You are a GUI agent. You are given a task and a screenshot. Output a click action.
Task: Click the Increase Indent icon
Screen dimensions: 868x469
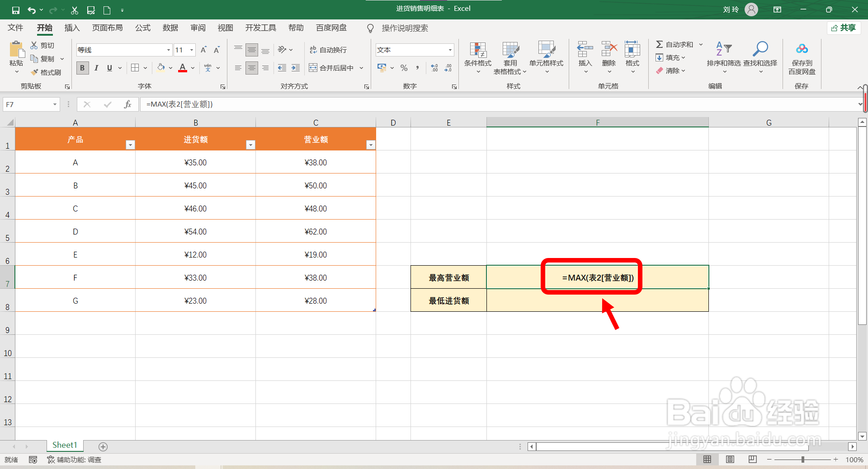tap(296, 68)
